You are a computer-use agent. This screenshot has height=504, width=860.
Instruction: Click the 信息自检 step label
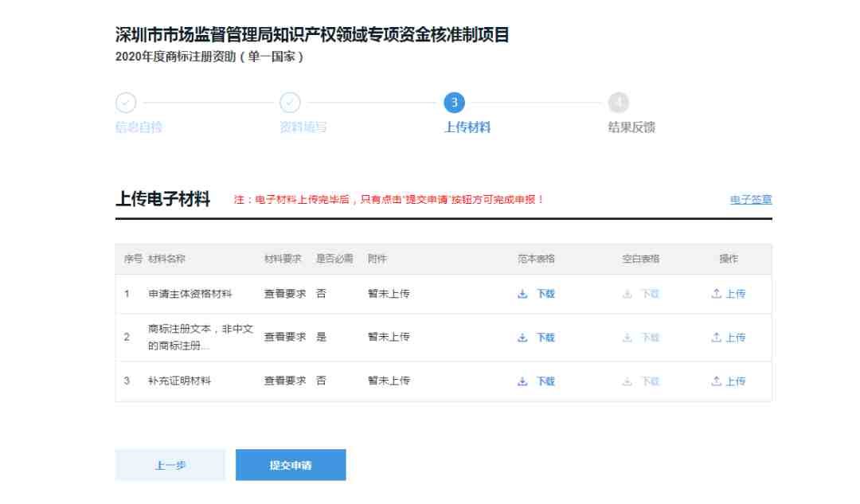pos(139,127)
